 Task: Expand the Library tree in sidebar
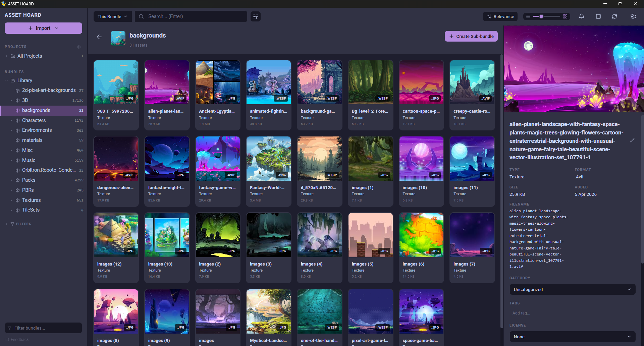(x=6, y=80)
